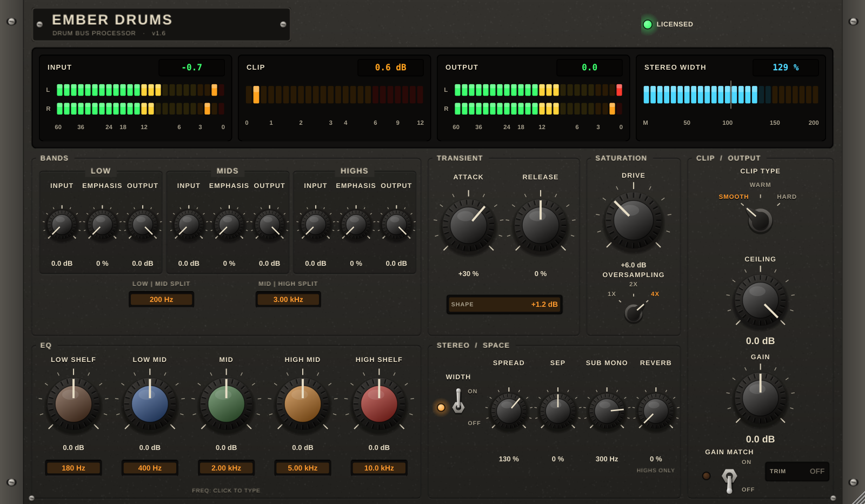Click the blue Low Mid EQ knob

pos(150,404)
